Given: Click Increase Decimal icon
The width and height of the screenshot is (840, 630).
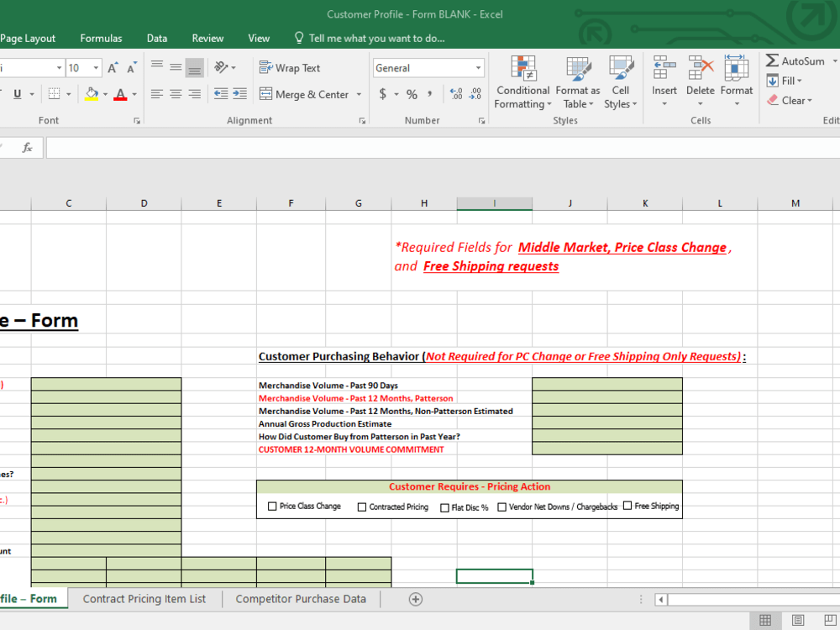Looking at the screenshot, I should tap(456, 94).
